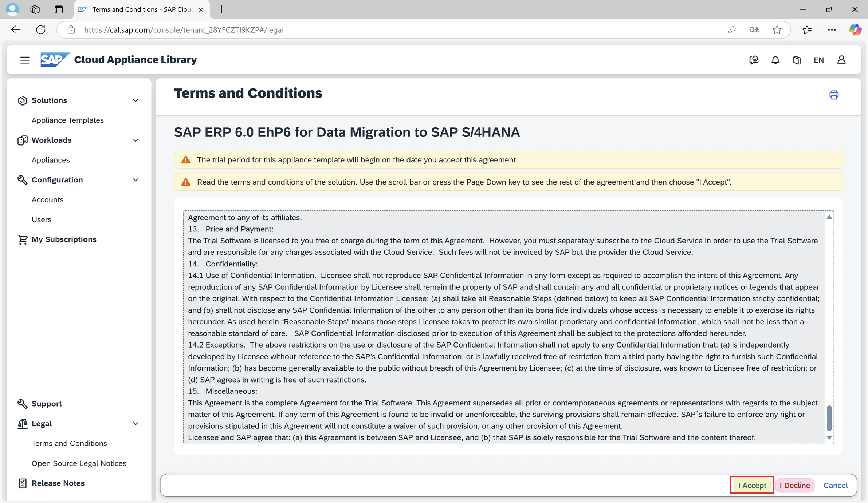Click the Release Notes document icon
Image resolution: width=868 pixels, height=503 pixels.
(x=23, y=483)
